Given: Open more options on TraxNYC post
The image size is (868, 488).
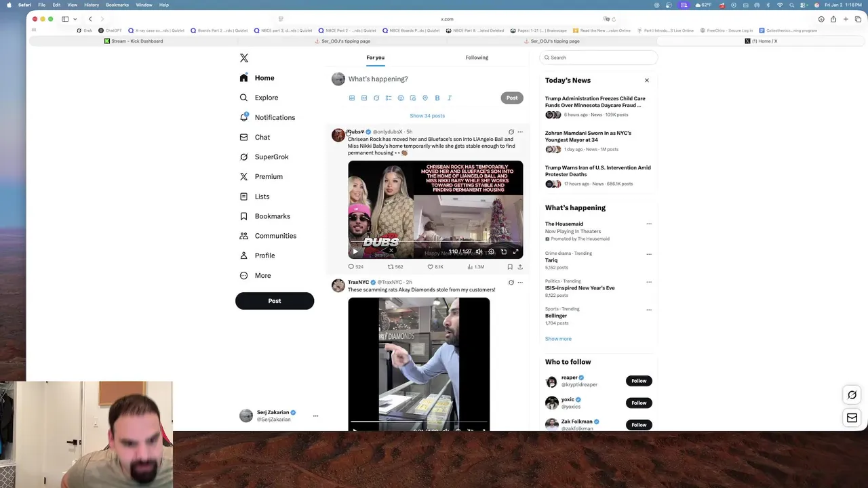Looking at the screenshot, I should tap(520, 283).
